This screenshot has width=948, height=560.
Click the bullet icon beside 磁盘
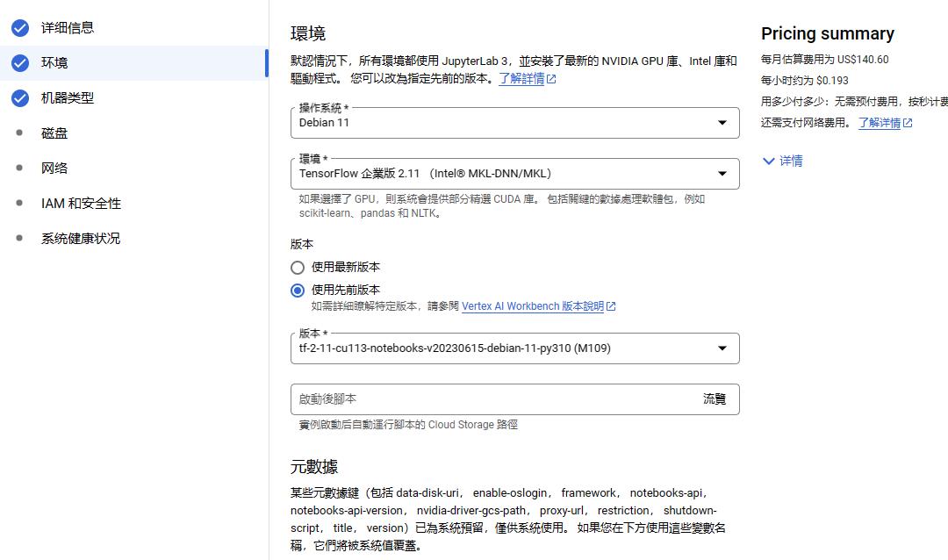20,133
